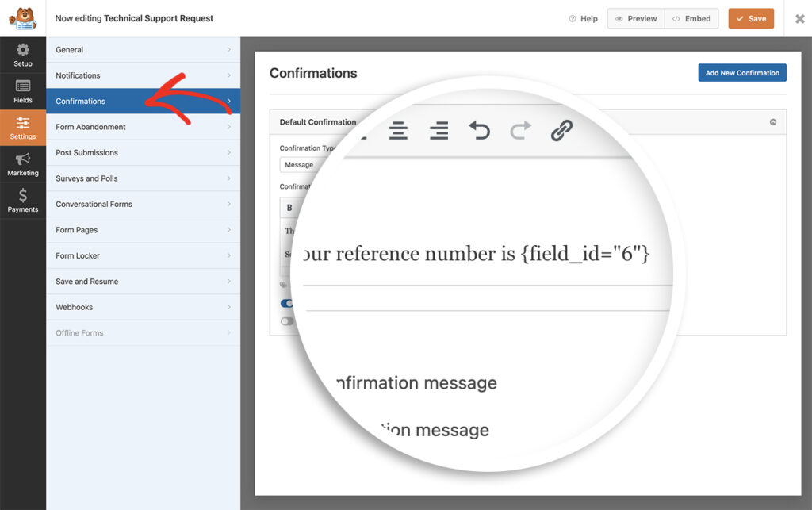Redo using the redo arrow icon

tap(522, 130)
